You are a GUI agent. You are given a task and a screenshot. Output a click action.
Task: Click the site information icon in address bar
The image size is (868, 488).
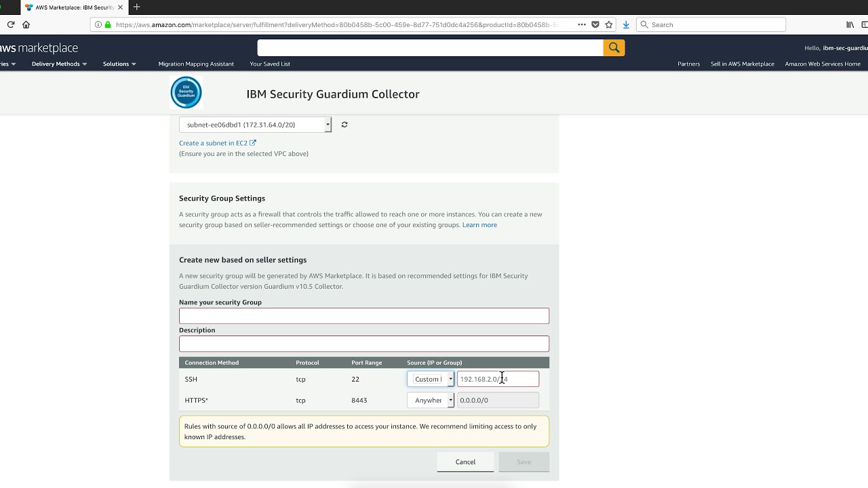pyautogui.click(x=98, y=24)
